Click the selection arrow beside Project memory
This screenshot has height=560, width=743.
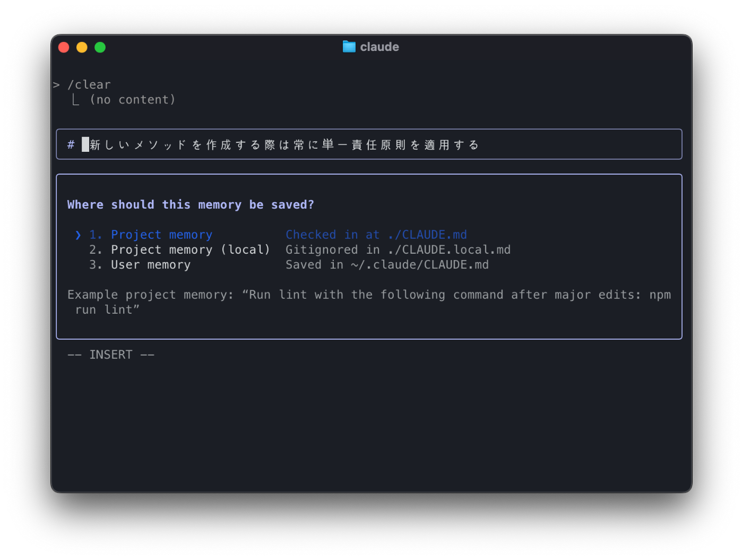click(x=78, y=235)
